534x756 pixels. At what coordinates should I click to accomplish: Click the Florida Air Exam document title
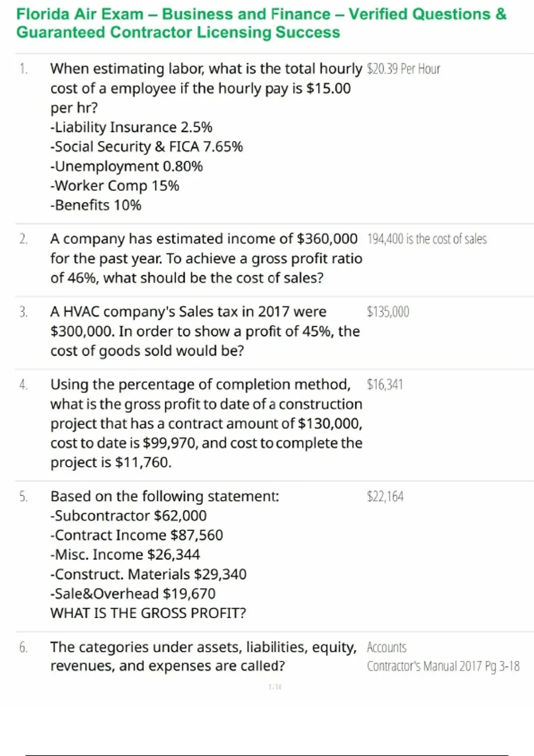262,23
